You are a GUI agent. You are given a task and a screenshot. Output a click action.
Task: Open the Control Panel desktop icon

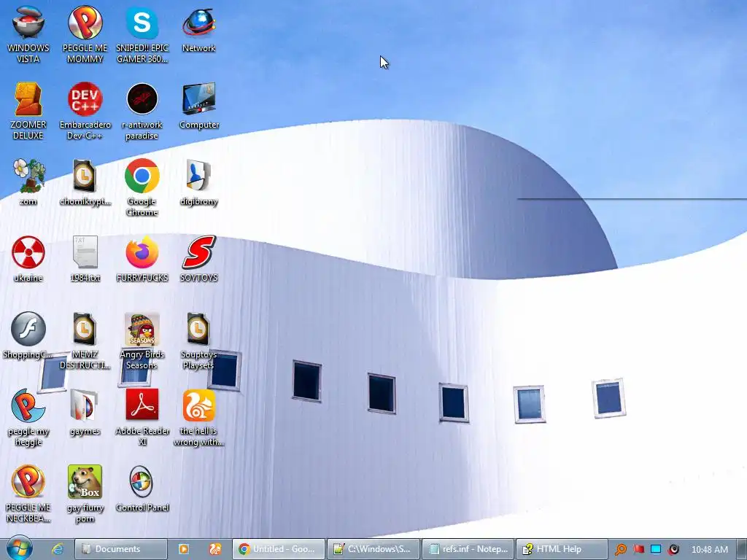(142, 489)
